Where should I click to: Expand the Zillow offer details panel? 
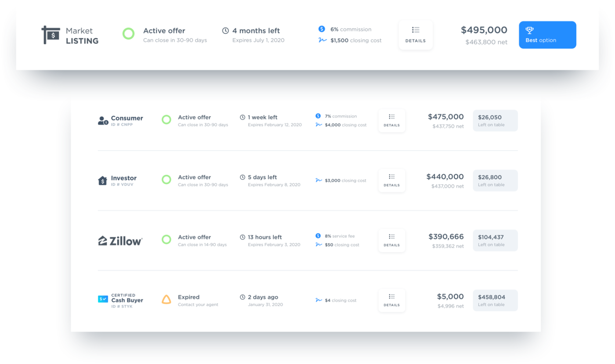coord(391,240)
